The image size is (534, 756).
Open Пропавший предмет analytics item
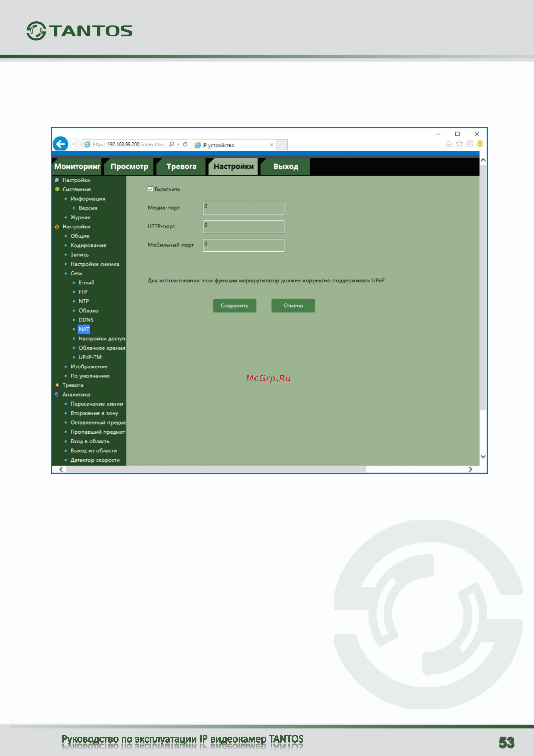pos(98,432)
